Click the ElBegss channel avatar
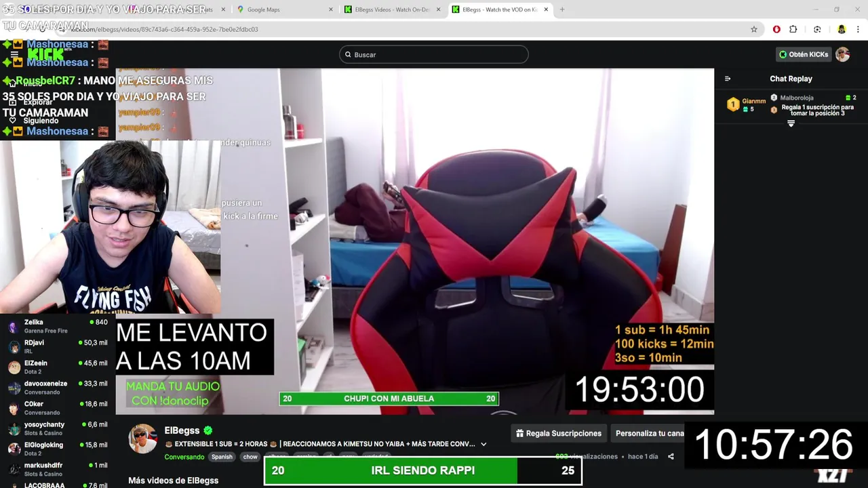This screenshot has width=868, height=488. 143,439
